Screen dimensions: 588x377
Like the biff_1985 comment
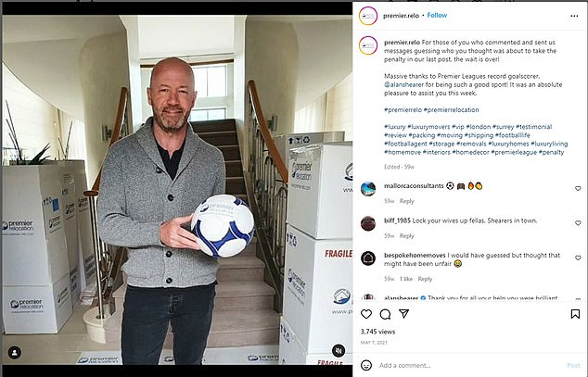coord(578,223)
